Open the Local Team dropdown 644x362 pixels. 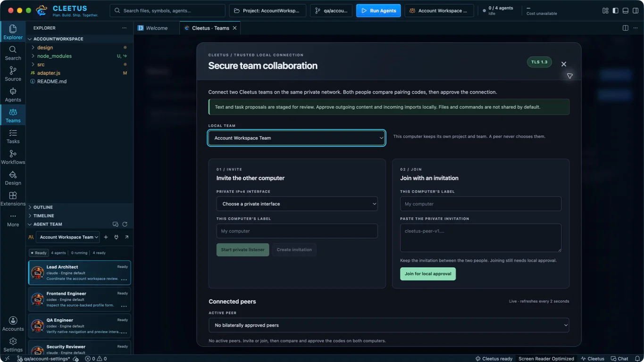pos(297,138)
